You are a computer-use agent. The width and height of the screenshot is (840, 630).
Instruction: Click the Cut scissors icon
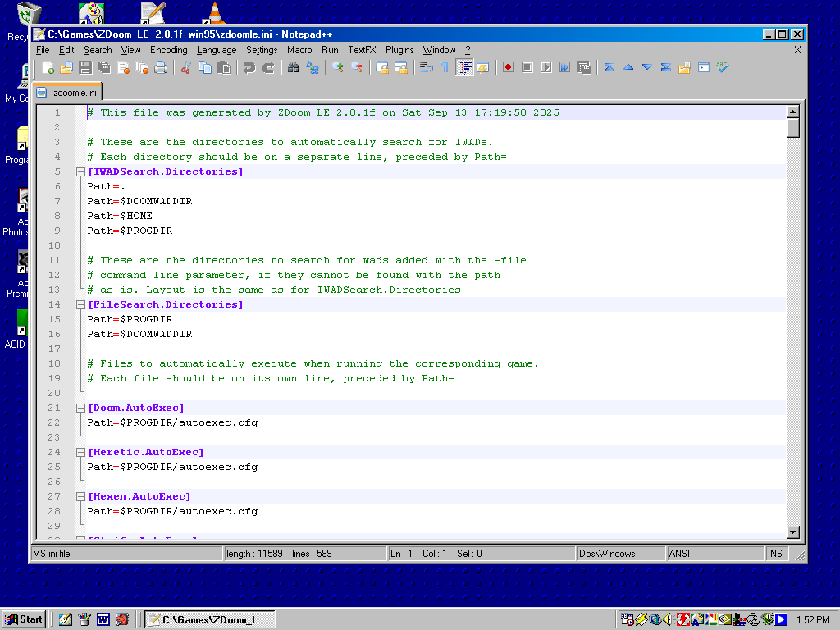click(x=186, y=67)
